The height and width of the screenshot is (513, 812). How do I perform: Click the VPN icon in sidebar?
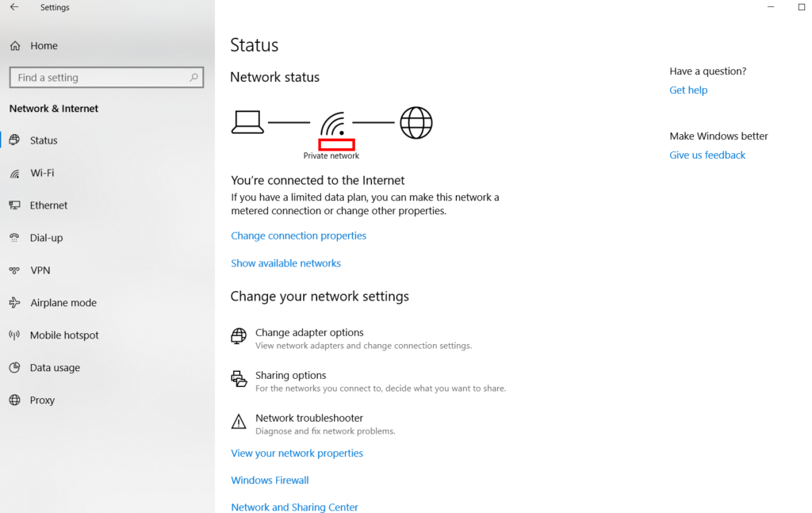click(x=14, y=270)
